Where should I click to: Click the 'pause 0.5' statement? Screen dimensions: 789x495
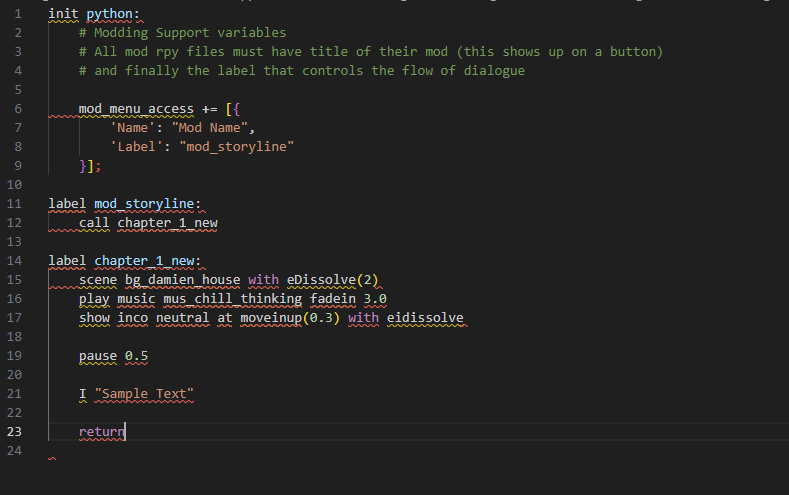113,356
